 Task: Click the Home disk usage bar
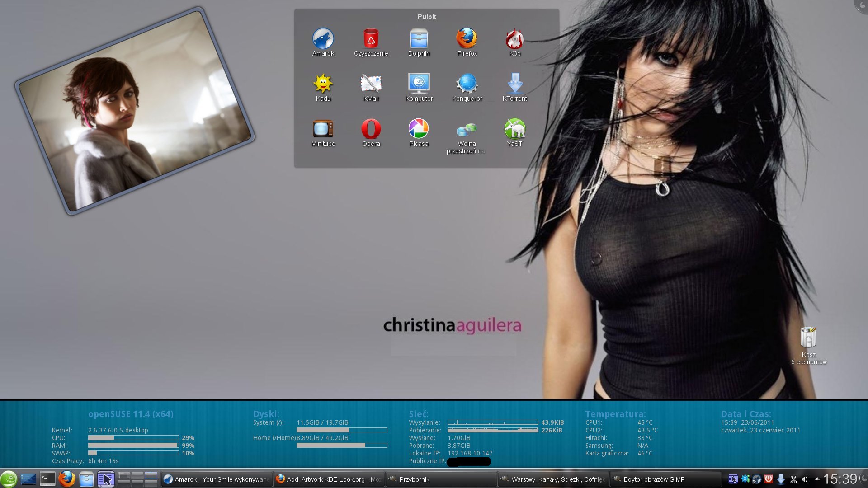coord(342,446)
